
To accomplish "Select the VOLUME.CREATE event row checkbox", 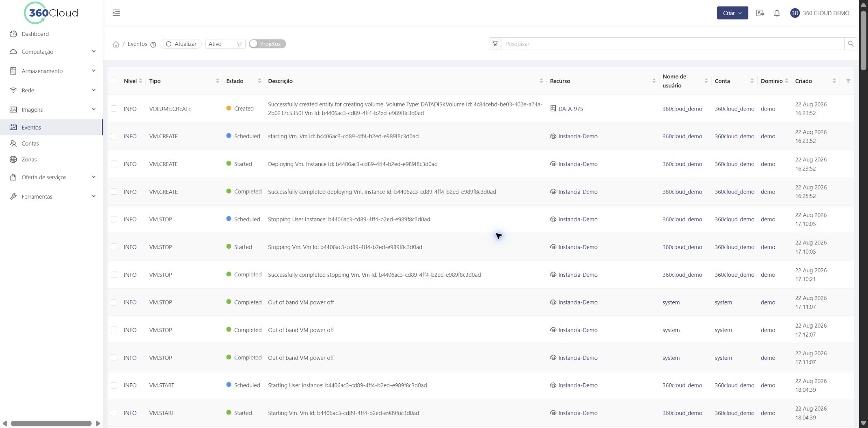I will [114, 109].
